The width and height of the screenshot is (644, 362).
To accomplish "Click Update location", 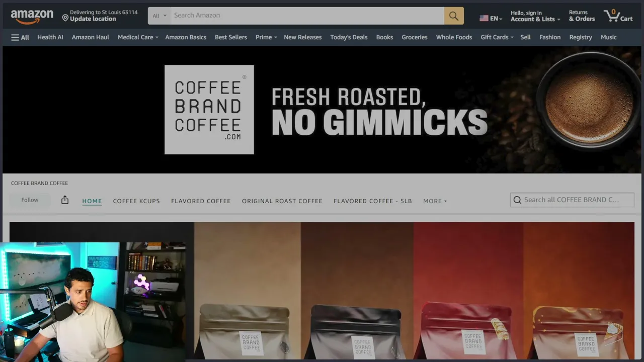I will [x=93, y=19].
